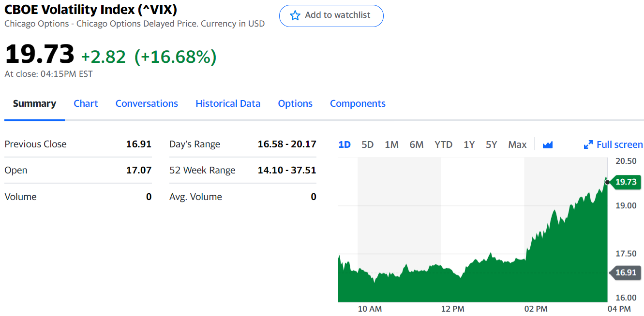Viewport: 644px width, 316px height.
Task: Select the YTD chart range
Action: (x=443, y=144)
